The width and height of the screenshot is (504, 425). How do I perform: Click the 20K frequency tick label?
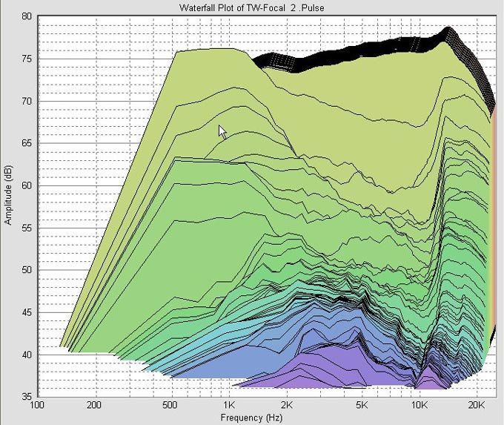477,406
